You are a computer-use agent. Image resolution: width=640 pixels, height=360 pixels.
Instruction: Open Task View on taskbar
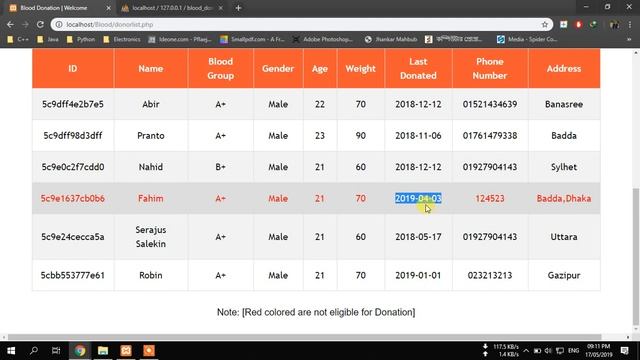tap(56, 351)
